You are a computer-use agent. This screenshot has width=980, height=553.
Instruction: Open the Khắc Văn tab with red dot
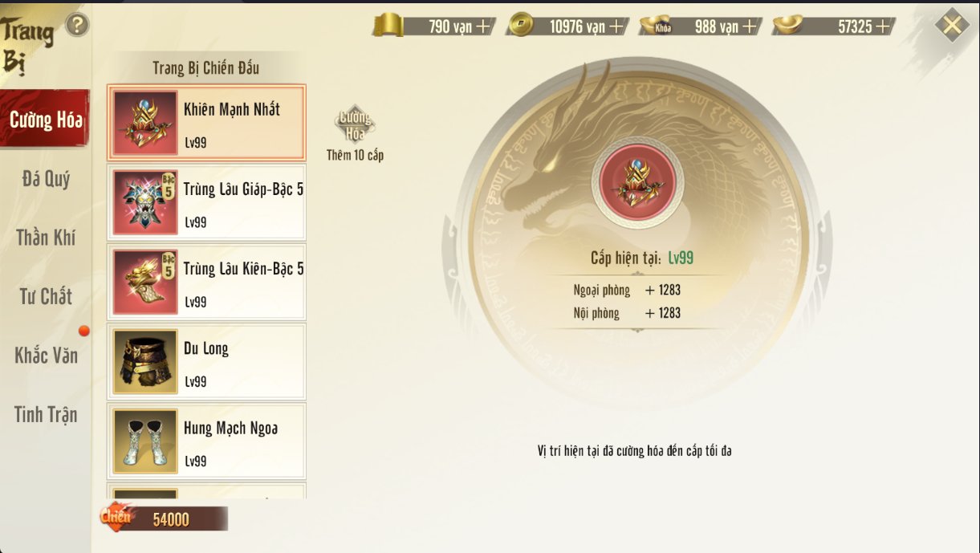(x=46, y=355)
